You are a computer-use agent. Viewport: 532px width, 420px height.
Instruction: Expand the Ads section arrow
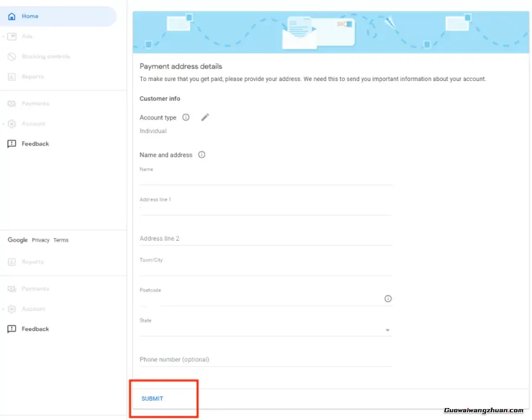[3, 37]
